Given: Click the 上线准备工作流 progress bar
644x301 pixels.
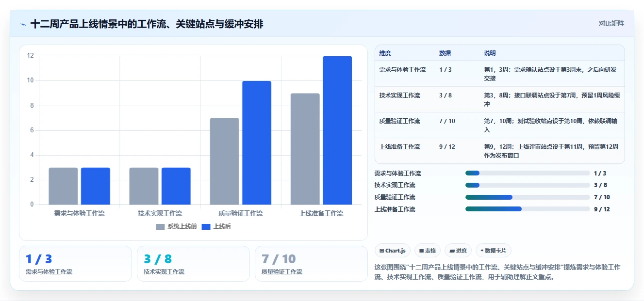Looking at the screenshot, I should 528,209.
